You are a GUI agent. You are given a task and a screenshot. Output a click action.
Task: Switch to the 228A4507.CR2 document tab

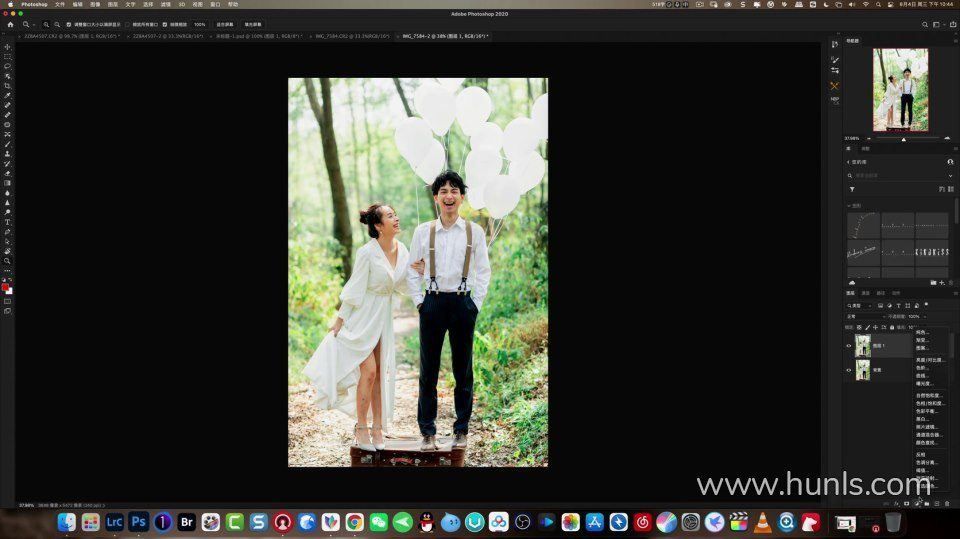[68, 36]
